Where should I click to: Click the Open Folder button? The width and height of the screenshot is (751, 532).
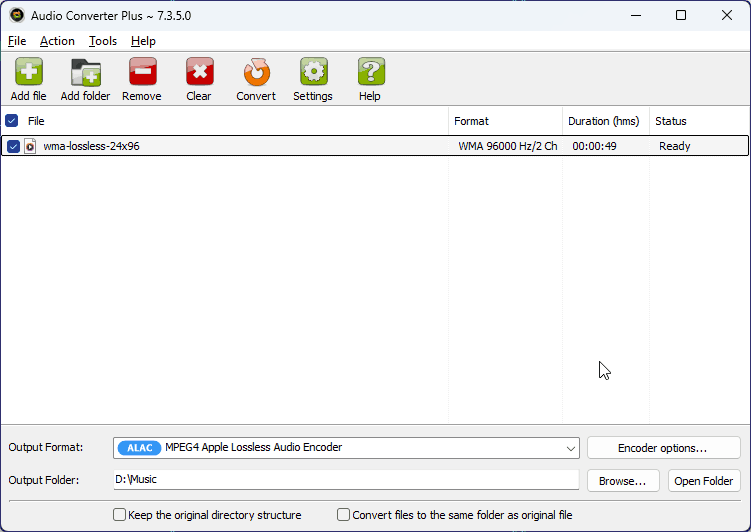pos(704,481)
